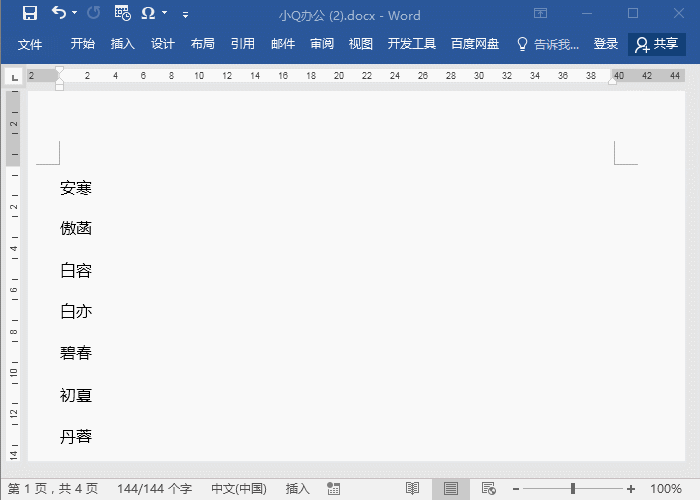Switch to the 审阅 tab
Image resolution: width=700 pixels, height=500 pixels.
click(322, 44)
